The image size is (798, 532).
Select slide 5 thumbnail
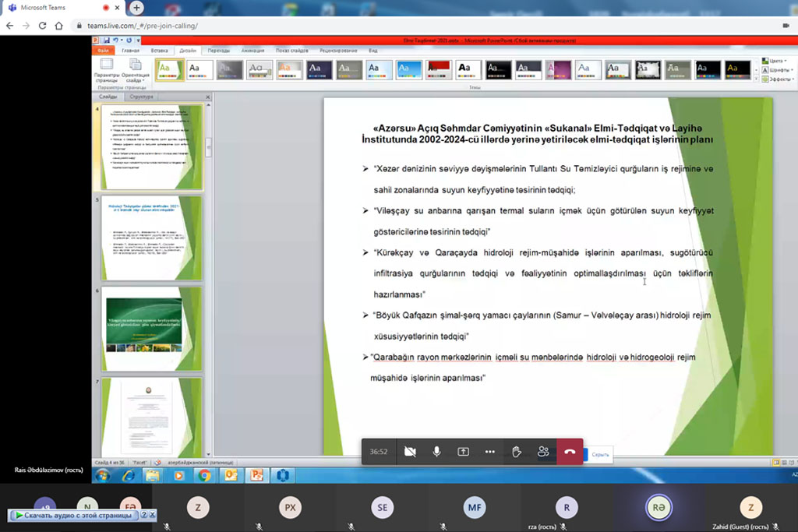click(x=151, y=238)
